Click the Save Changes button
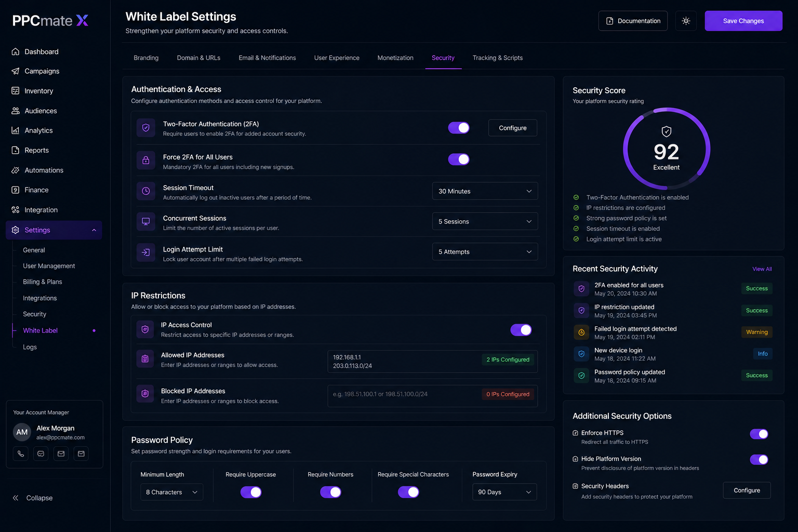Viewport: 798px width, 532px height. [743, 21]
